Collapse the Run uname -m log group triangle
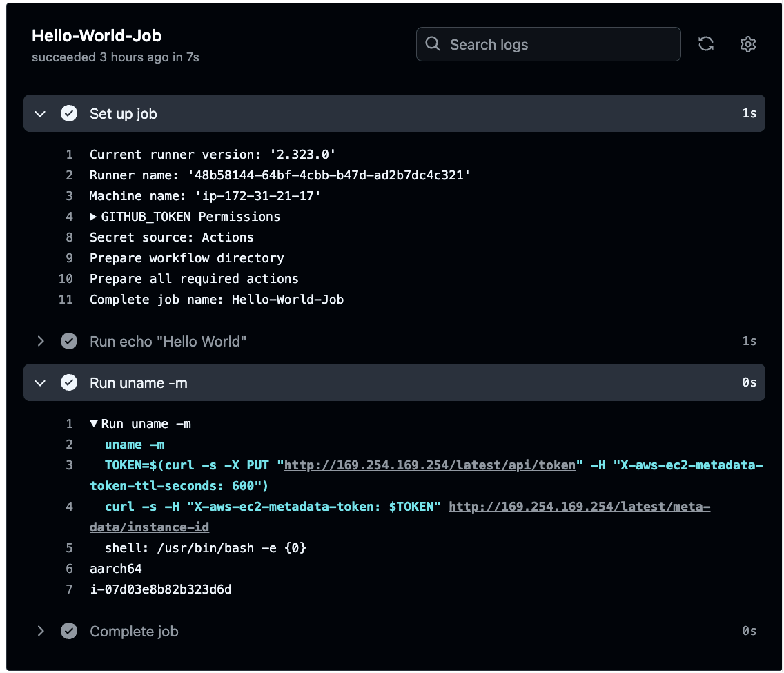 point(93,424)
